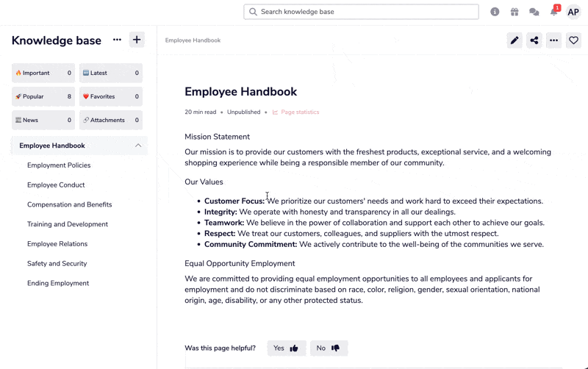Screen dimensions: 588x369
Task: Favorite the page with heart icon
Action: [x=573, y=40]
